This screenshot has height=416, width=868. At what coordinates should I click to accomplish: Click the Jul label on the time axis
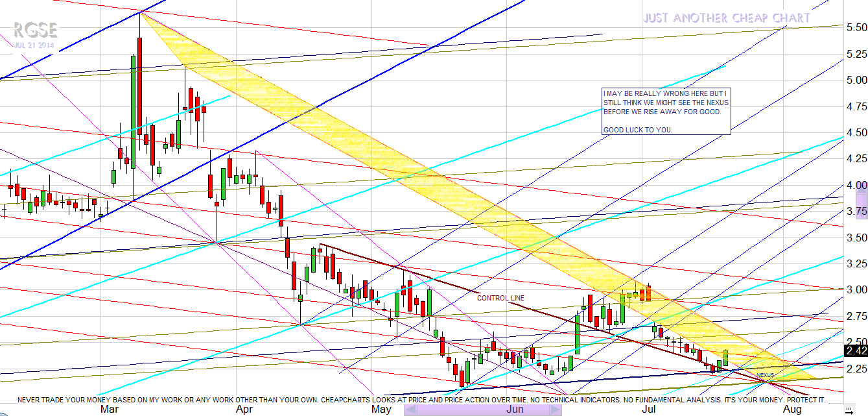click(650, 409)
